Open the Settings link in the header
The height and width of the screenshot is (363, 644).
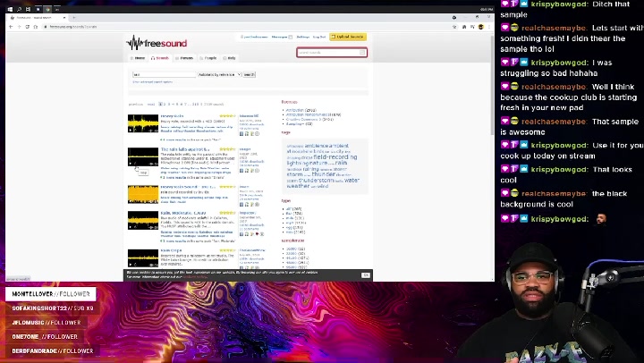(302, 37)
